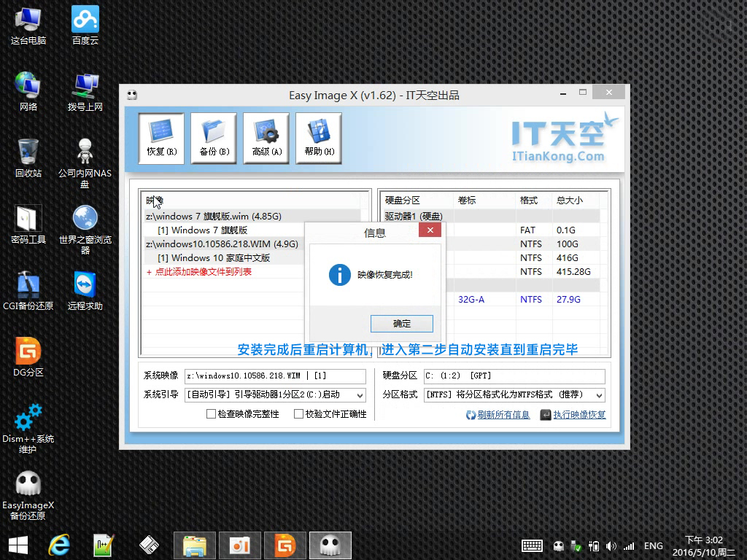Viewport: 747px width, 560px height.
Task: Open EasyImageX备份还原 desktop icon
Action: coord(28,495)
